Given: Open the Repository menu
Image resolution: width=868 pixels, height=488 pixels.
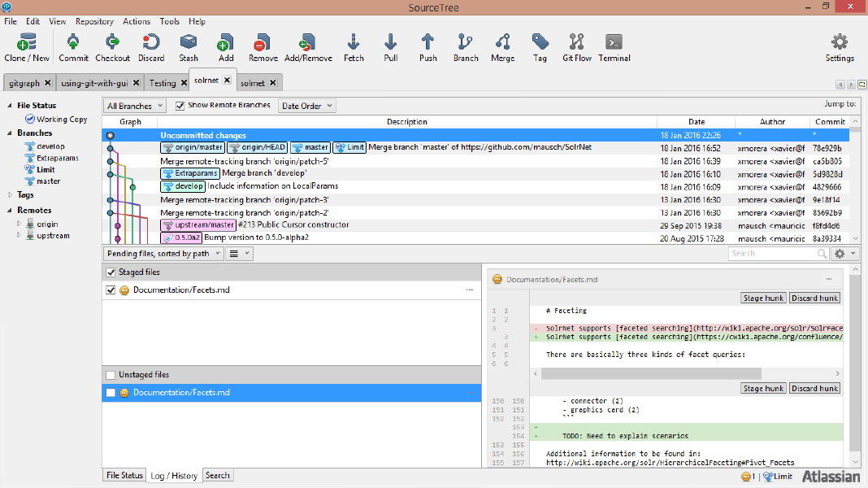Looking at the screenshot, I should pos(94,21).
